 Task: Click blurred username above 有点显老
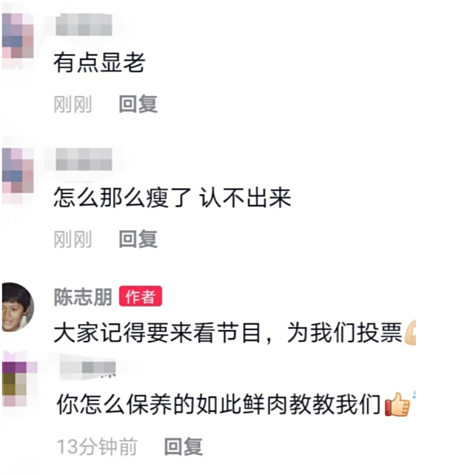[84, 25]
